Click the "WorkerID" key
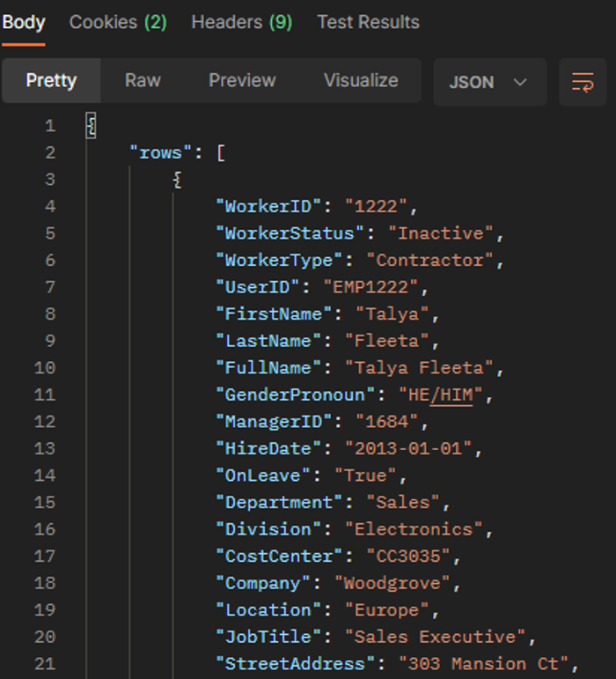The width and height of the screenshot is (616, 679). [x=268, y=207]
